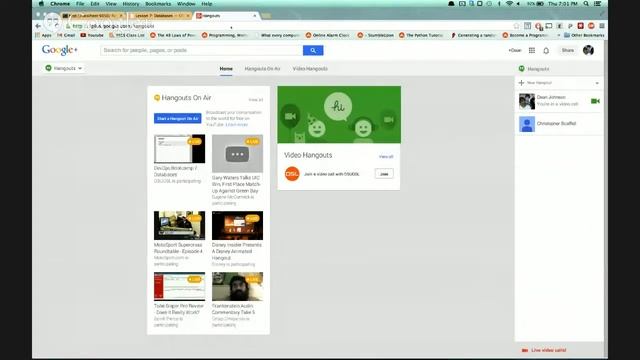Click the Hangouts icon in the right panel header
Screen dimensions: 640x360
[x=521, y=69]
